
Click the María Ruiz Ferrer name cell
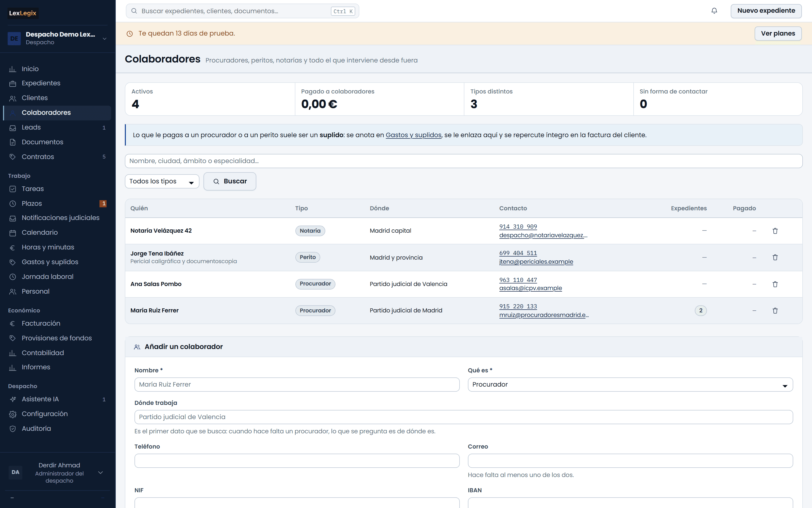[154, 310]
